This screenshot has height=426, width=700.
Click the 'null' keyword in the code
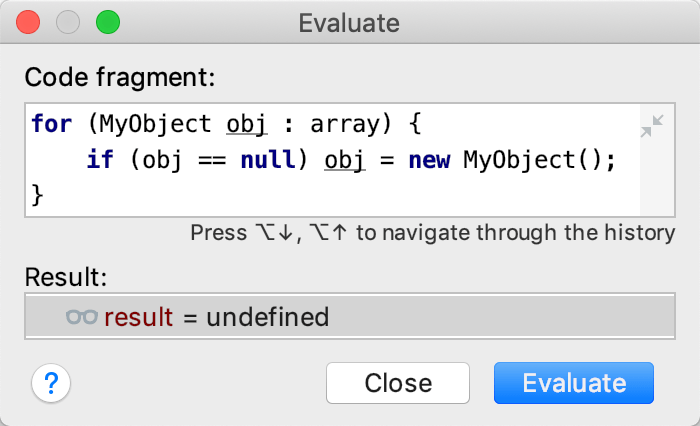pyautogui.click(x=268, y=159)
